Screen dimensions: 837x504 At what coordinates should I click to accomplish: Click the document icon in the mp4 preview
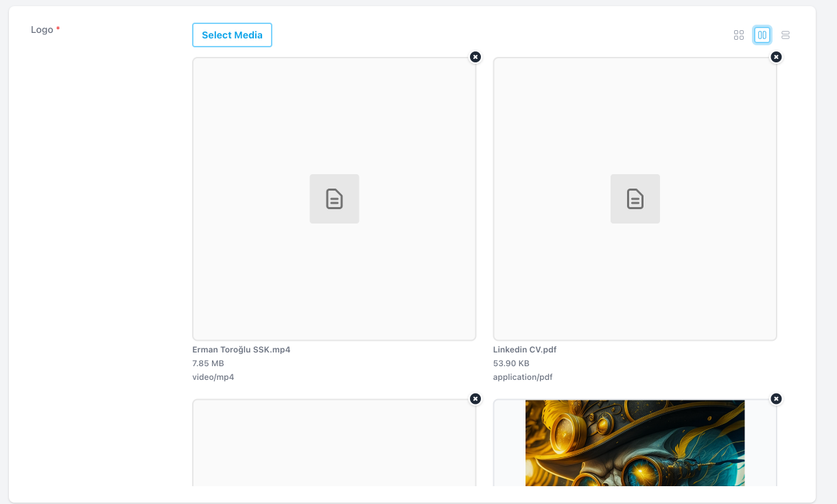[x=334, y=199]
